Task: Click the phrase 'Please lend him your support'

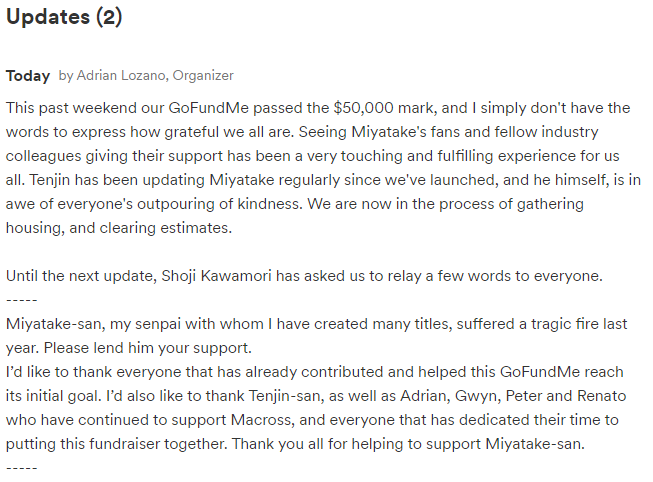Action: [147, 348]
